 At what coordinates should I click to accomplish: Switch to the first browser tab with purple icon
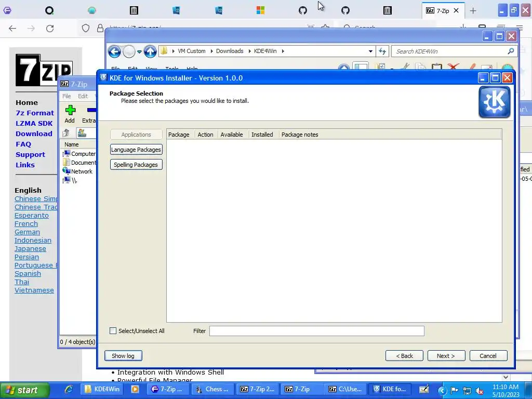[x=7, y=10]
